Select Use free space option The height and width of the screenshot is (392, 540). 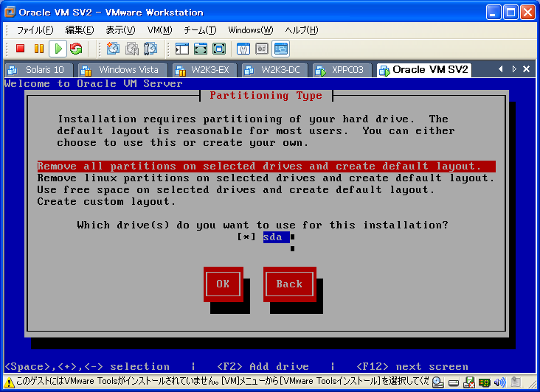point(235,190)
